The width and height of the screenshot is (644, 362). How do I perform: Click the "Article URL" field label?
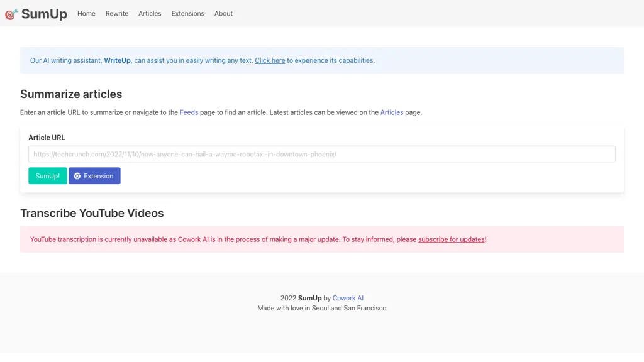[47, 138]
